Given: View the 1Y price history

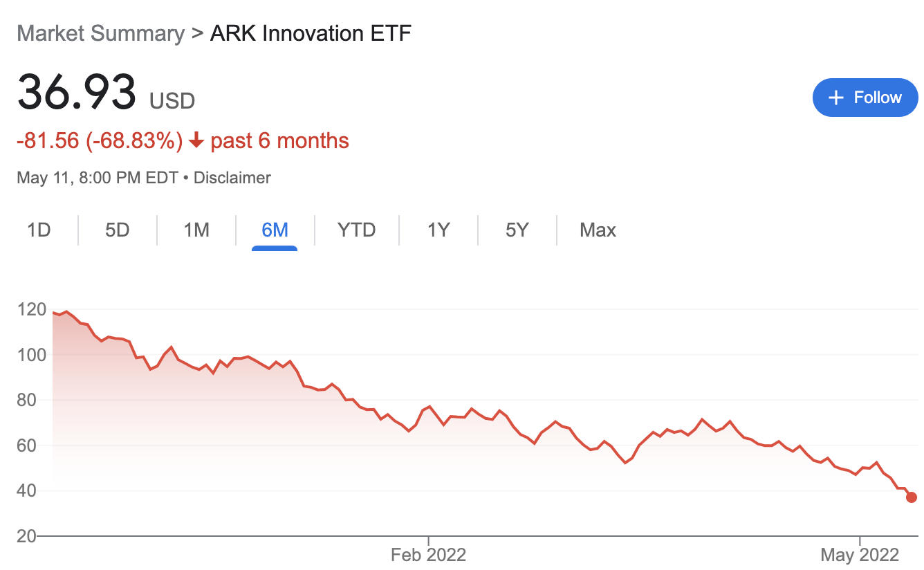Looking at the screenshot, I should [x=438, y=230].
